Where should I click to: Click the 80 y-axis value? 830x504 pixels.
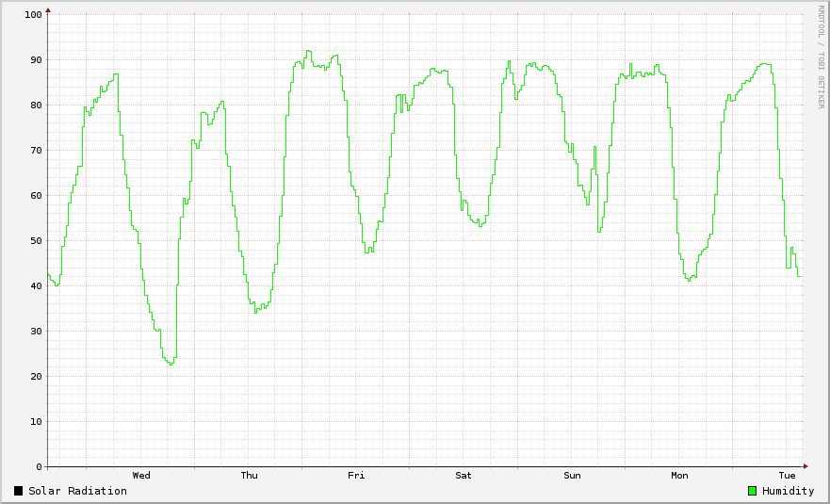pyautogui.click(x=36, y=106)
